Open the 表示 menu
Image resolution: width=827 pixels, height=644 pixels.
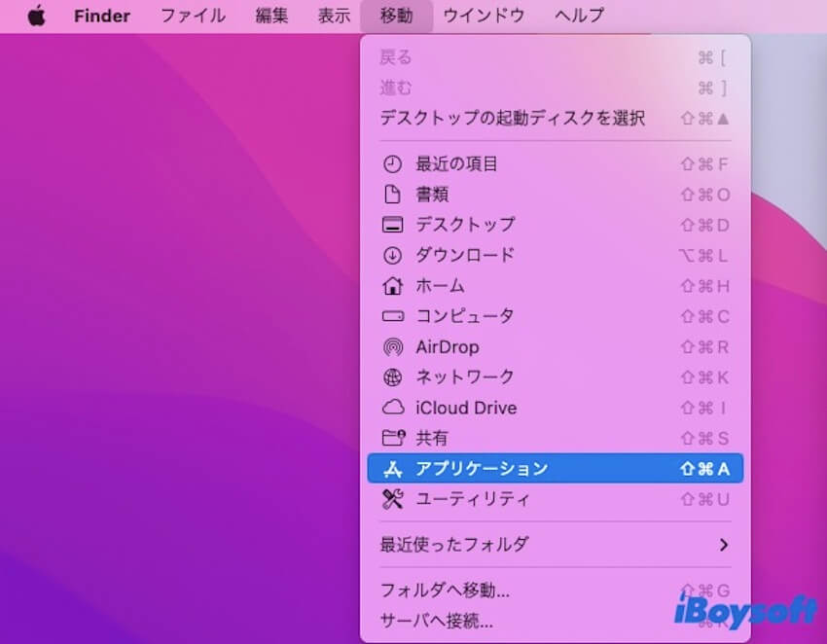334,16
